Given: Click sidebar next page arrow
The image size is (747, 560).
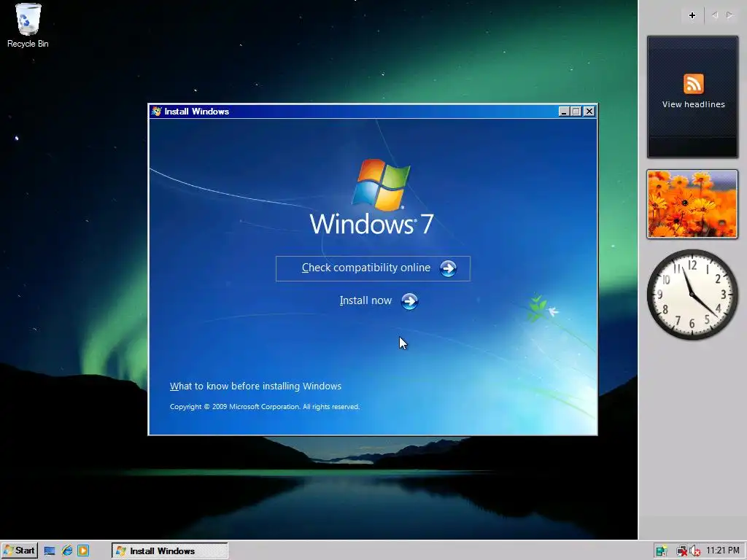Looking at the screenshot, I should [729, 15].
